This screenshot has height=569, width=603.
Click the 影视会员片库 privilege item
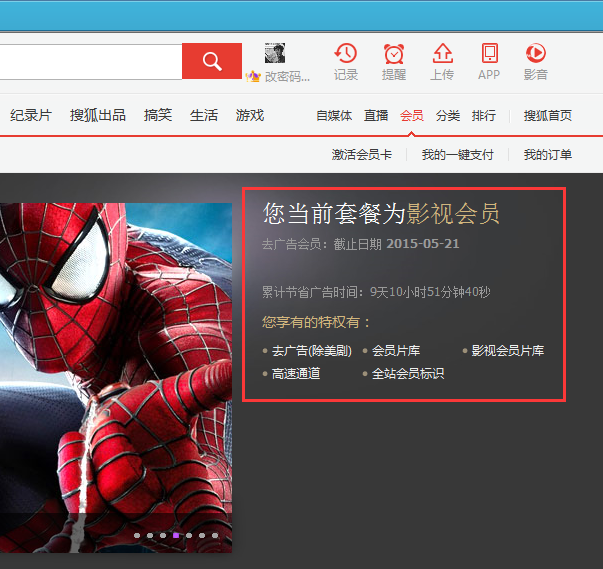(x=508, y=351)
